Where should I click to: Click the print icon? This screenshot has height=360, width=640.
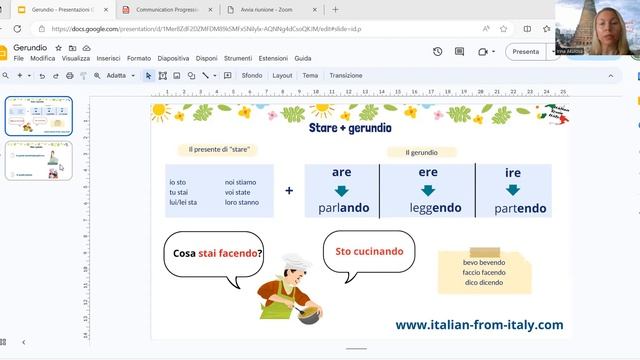coord(70,76)
